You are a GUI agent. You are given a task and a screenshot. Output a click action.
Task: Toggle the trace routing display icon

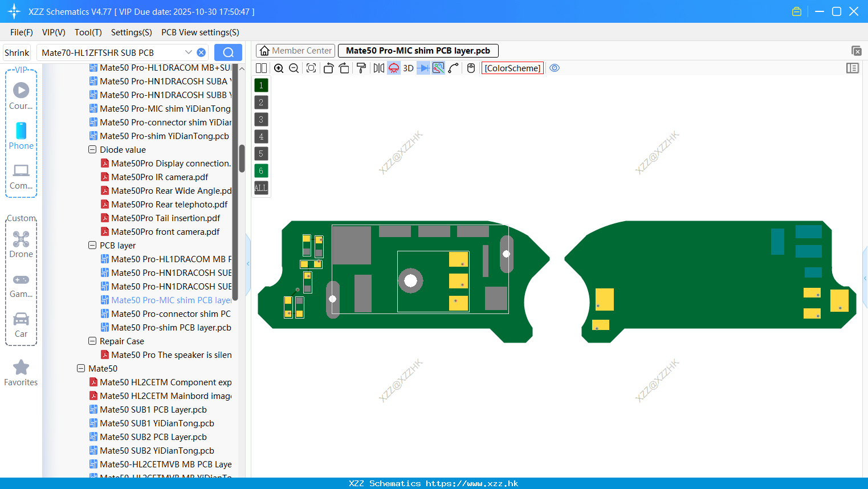pos(438,68)
